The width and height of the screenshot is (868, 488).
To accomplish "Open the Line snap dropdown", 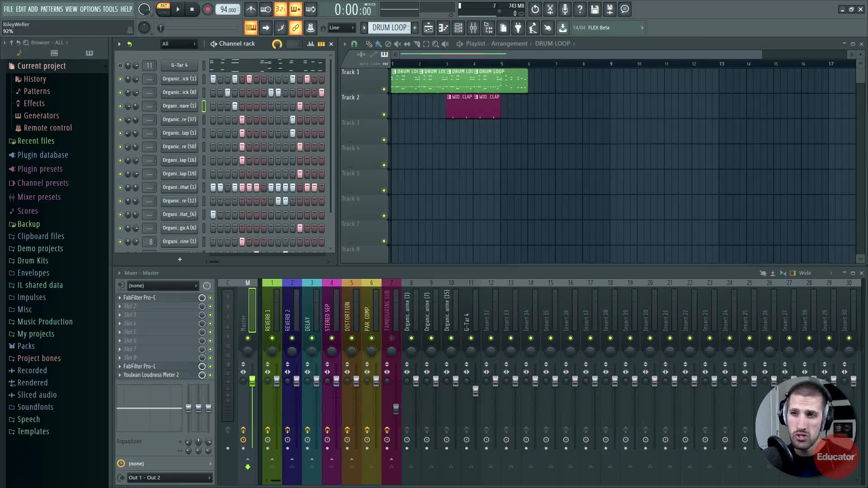I will (342, 28).
